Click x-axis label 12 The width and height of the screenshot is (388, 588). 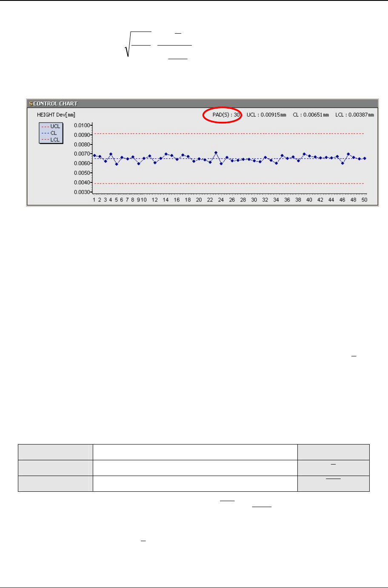[155, 200]
